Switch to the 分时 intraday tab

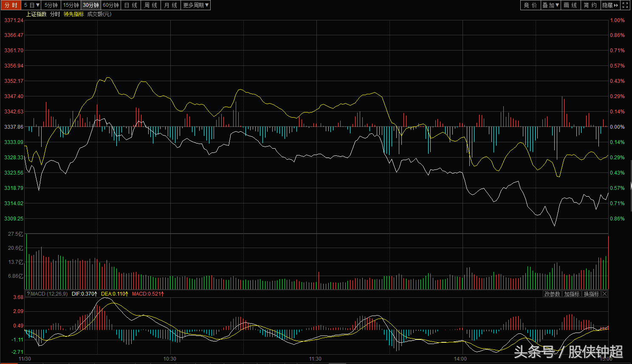pyautogui.click(x=11, y=5)
